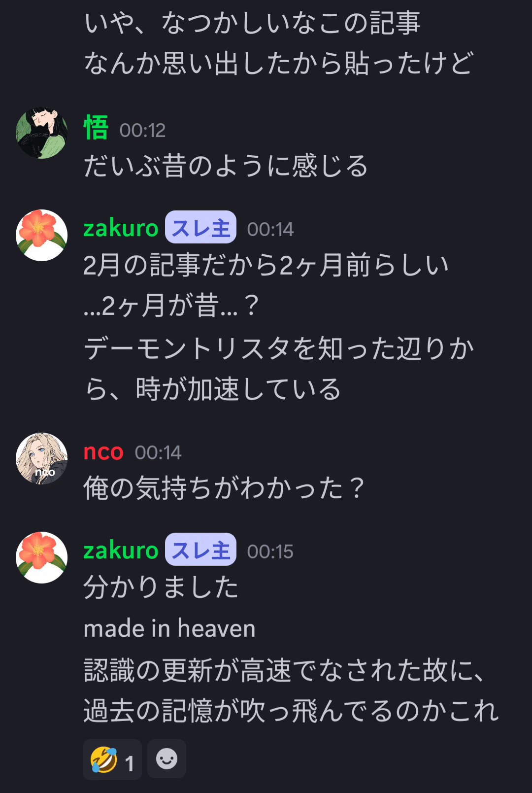Open zakuro's flower avatar at 00:15

point(42,557)
